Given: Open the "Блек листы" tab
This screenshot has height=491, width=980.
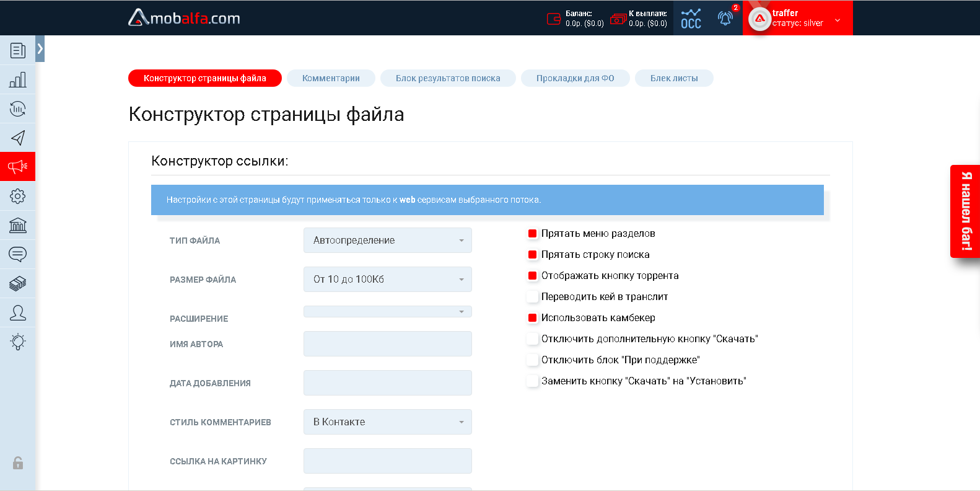Looking at the screenshot, I should 673,78.
